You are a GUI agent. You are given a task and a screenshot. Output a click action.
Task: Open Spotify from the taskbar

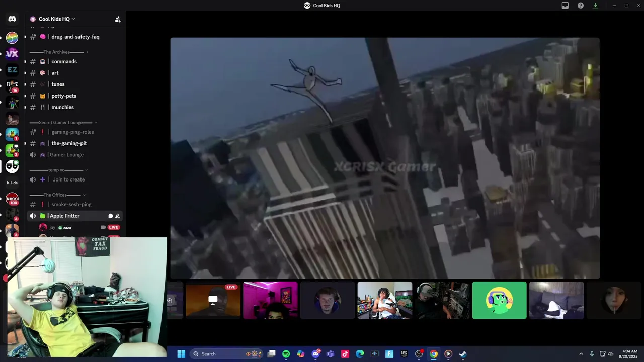286,354
